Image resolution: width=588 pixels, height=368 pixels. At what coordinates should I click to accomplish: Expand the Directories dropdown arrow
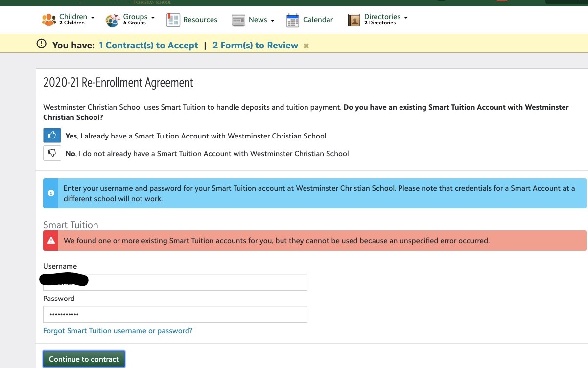tap(406, 18)
